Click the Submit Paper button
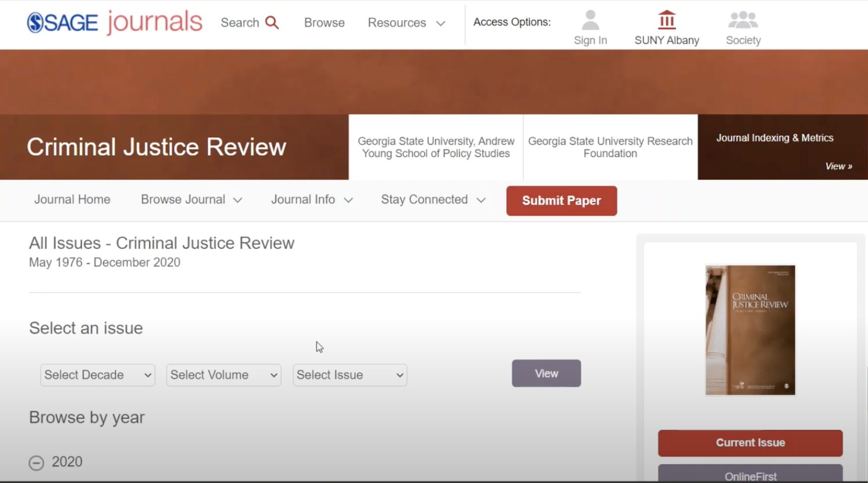 (x=561, y=201)
